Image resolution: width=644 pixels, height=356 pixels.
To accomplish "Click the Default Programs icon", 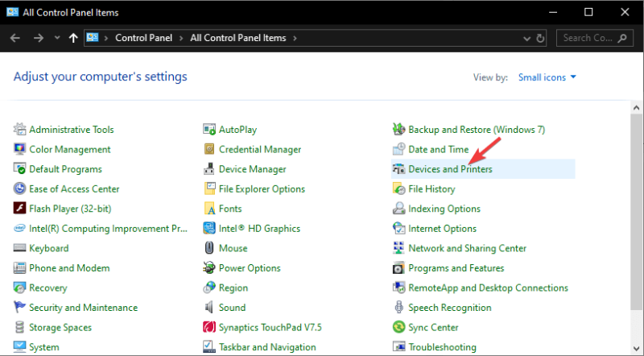I will point(19,168).
